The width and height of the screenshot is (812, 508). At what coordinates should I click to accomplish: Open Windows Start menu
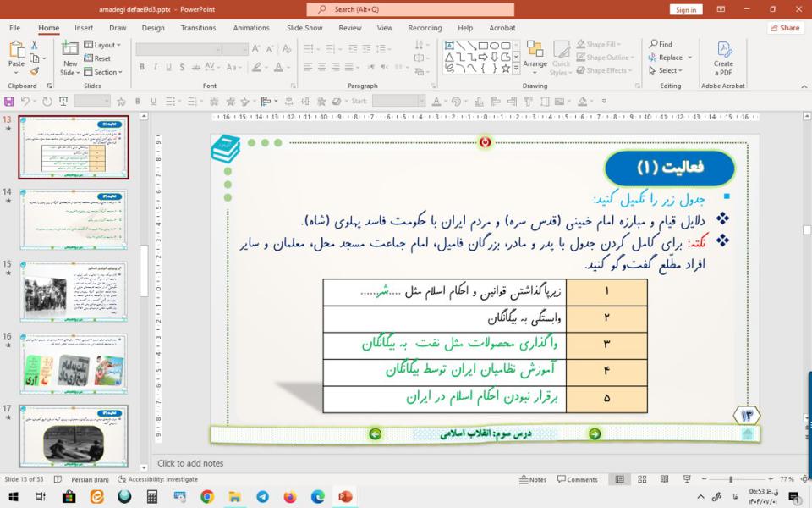[13, 497]
